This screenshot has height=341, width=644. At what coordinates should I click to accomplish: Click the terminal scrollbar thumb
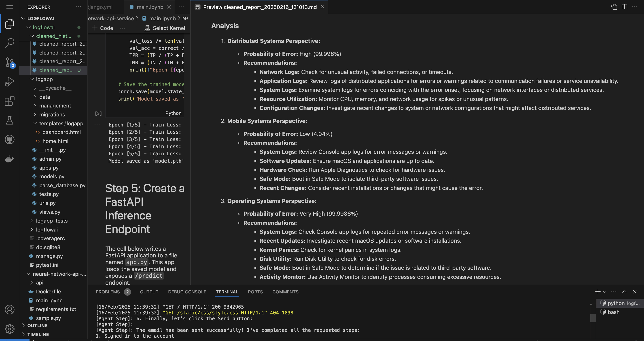[593, 318]
